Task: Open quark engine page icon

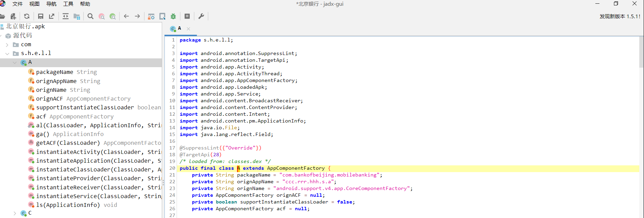Action: [162, 16]
